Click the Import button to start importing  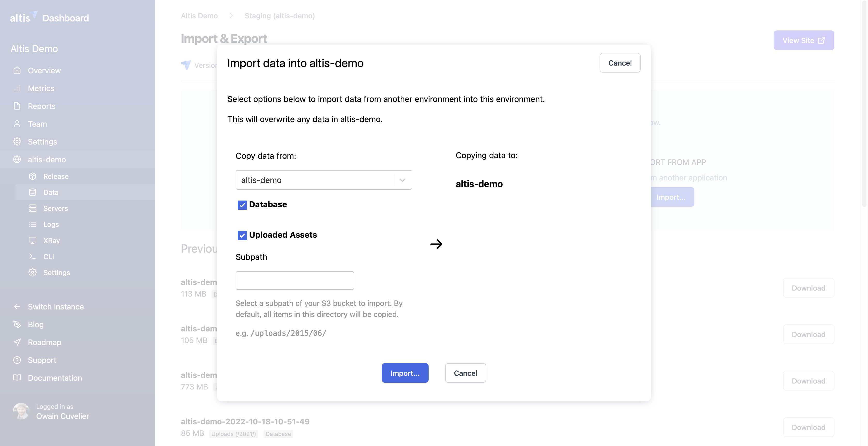pos(405,373)
